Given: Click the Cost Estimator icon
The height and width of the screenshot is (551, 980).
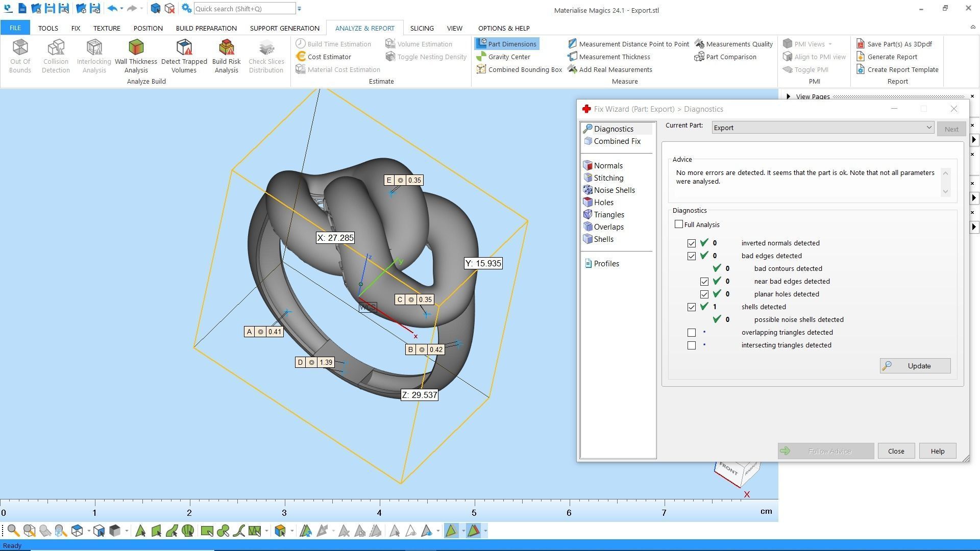Looking at the screenshot, I should click(x=301, y=57).
